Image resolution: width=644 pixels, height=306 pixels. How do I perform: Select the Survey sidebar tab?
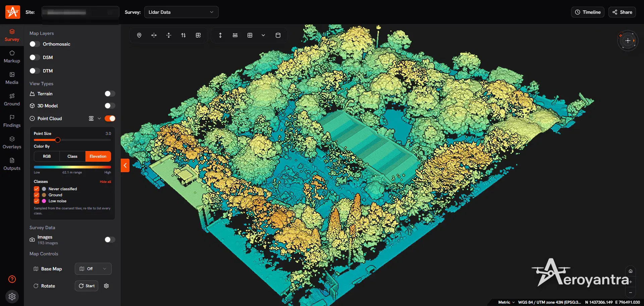[12, 35]
